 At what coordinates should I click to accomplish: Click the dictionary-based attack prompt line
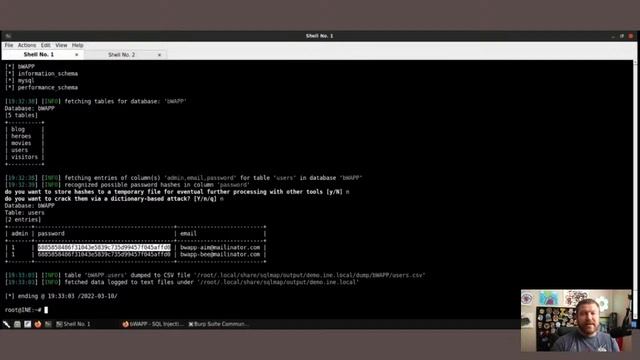click(x=114, y=199)
